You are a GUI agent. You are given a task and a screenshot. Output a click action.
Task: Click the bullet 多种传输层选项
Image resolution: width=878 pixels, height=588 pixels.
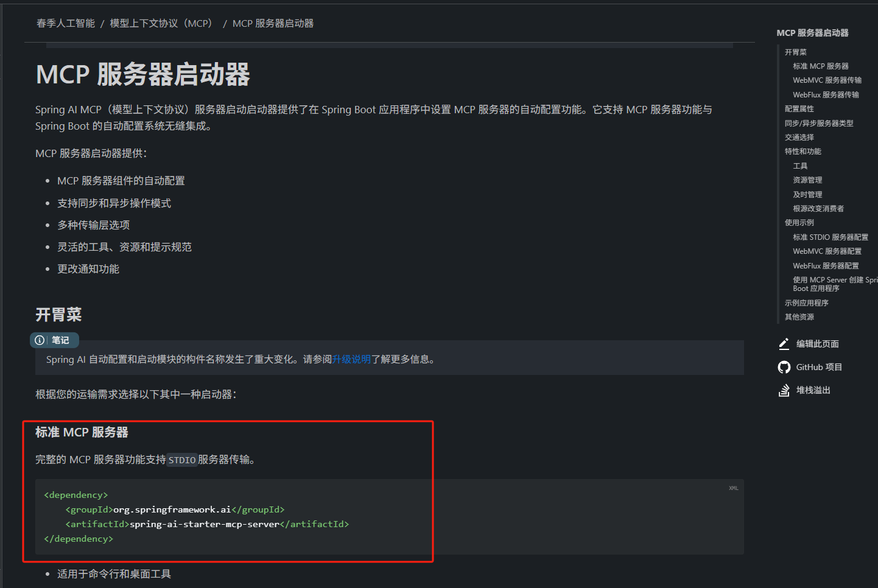[x=93, y=225]
